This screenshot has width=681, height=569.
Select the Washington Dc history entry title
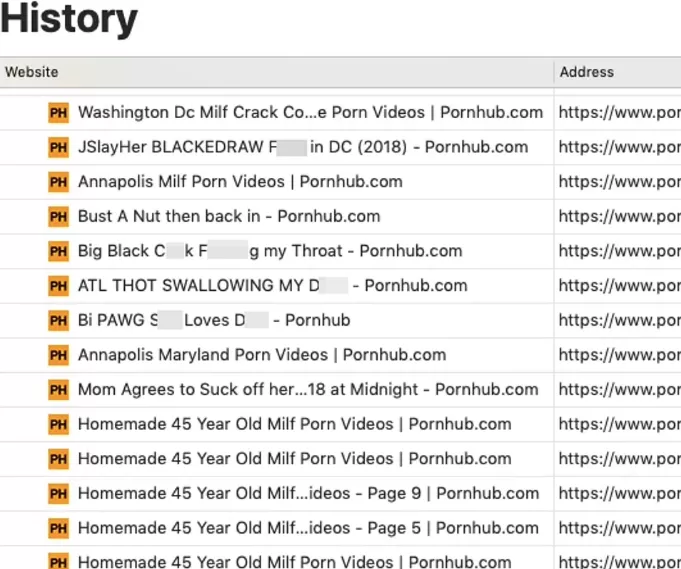[311, 112]
